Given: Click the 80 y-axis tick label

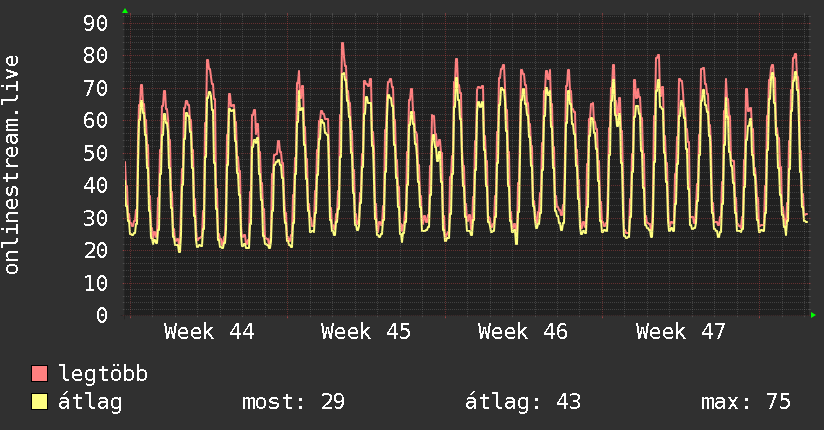Looking at the screenshot, I should 96,56.
